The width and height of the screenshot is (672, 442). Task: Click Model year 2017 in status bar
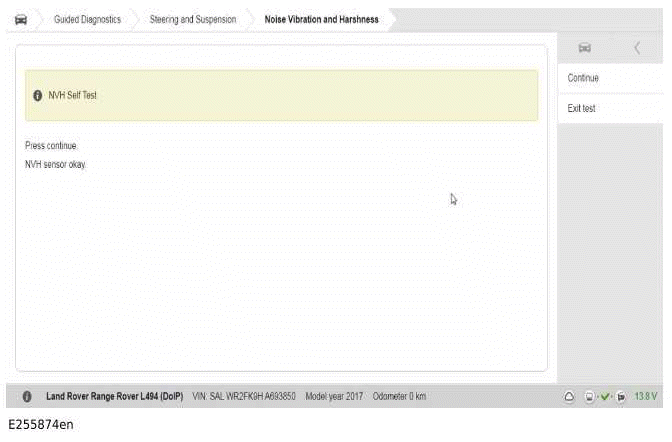point(334,397)
